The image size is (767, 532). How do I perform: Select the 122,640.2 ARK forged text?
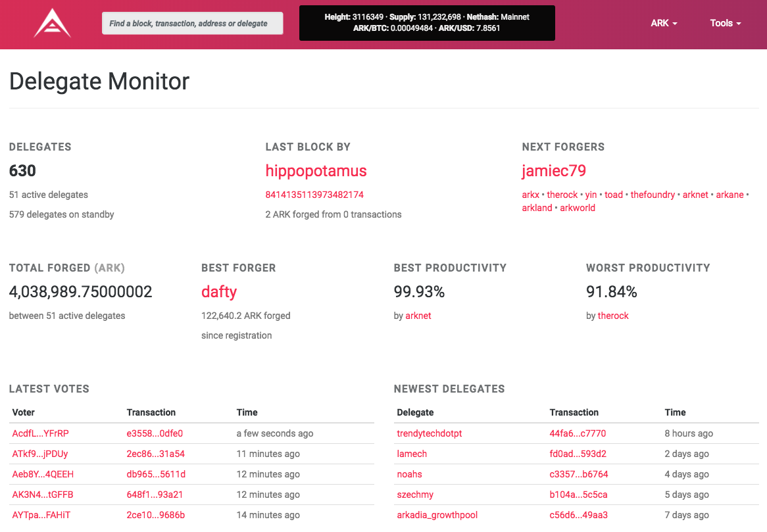tap(246, 316)
